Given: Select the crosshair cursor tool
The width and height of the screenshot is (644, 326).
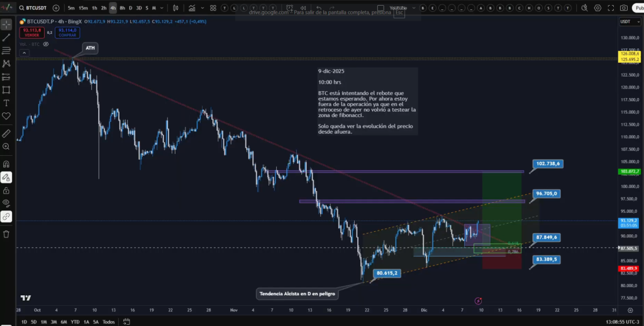Looking at the screenshot, I should (x=6, y=24).
